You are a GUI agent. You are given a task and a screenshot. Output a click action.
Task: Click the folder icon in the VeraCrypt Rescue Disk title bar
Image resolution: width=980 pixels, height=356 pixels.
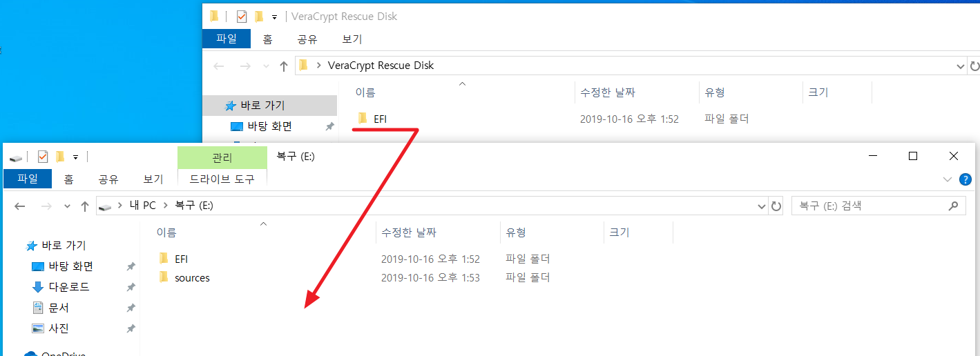[x=214, y=16]
